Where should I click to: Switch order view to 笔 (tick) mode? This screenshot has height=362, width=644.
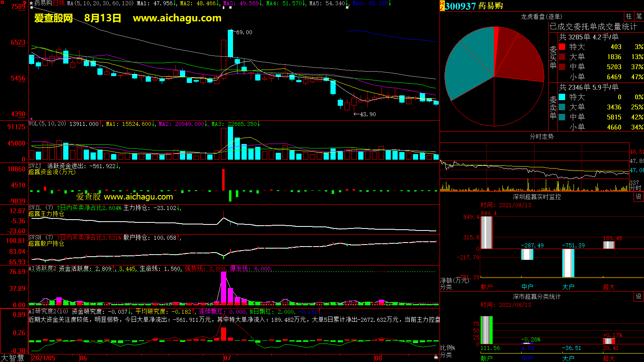639,16
